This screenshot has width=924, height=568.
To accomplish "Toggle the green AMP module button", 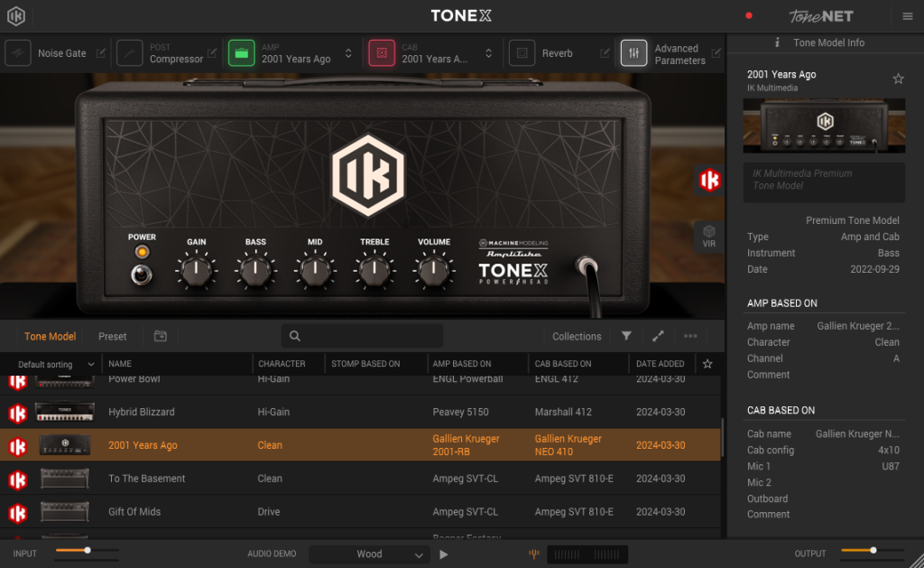I will tap(242, 53).
